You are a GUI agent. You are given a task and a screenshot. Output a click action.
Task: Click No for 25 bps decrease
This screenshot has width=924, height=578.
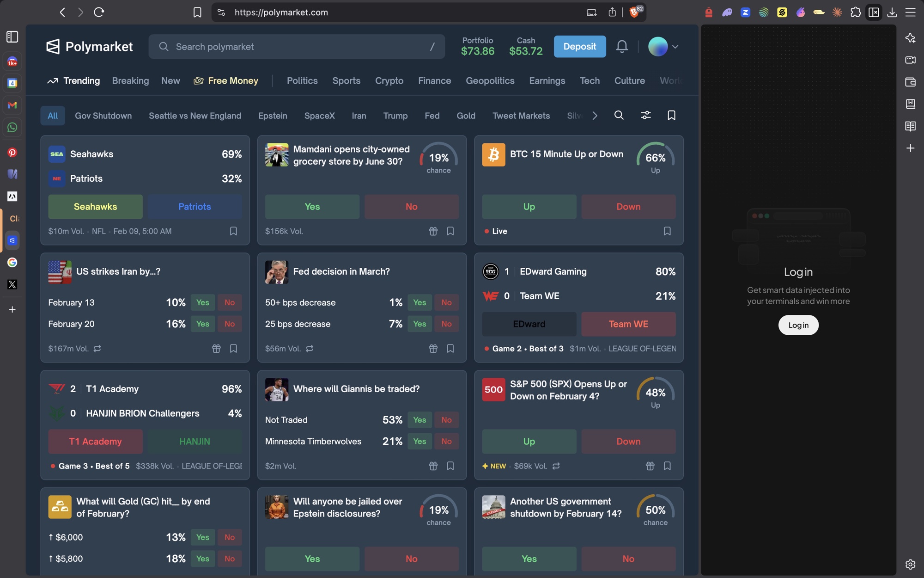(446, 324)
